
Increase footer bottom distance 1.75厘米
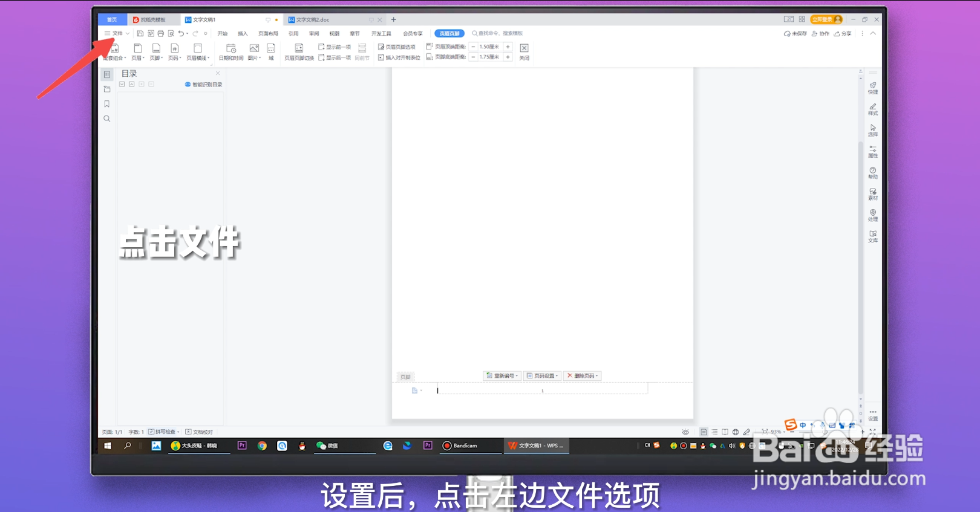(508, 57)
